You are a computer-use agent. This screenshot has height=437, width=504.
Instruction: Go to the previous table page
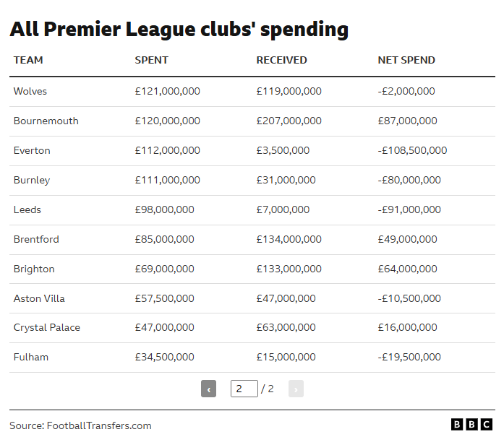pyautogui.click(x=208, y=389)
